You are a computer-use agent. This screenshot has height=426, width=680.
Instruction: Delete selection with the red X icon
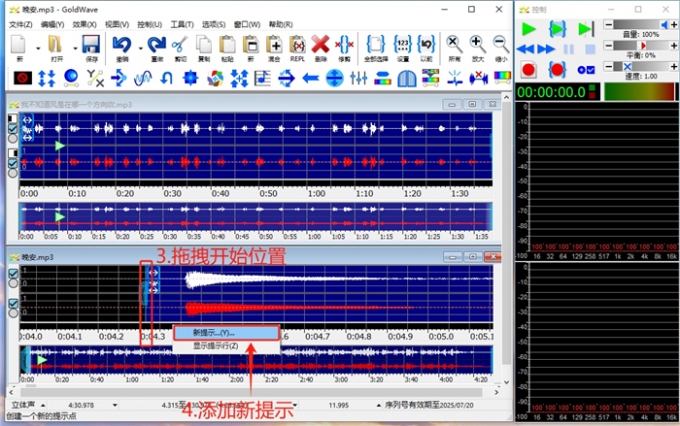tap(320, 45)
